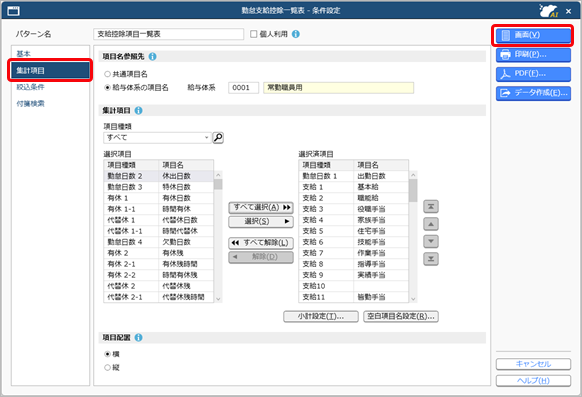
Task: Click the 選択済項目 list scrollbar thumb
Action: click(x=413, y=191)
